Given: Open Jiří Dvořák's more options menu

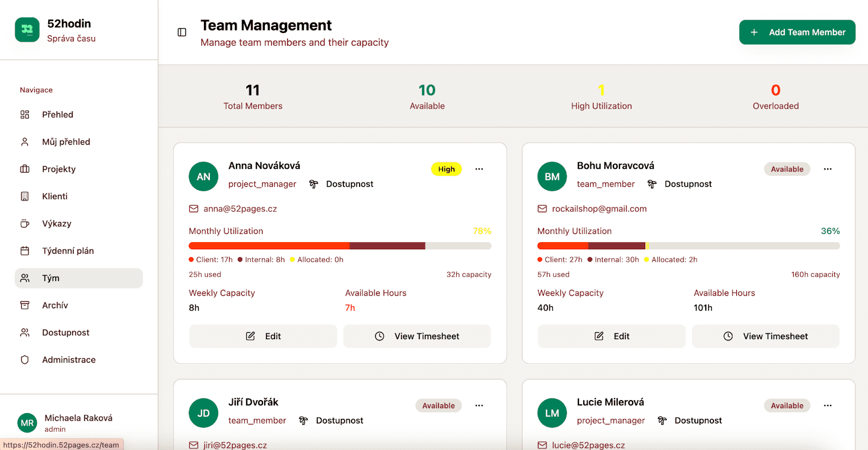Looking at the screenshot, I should pos(479,405).
